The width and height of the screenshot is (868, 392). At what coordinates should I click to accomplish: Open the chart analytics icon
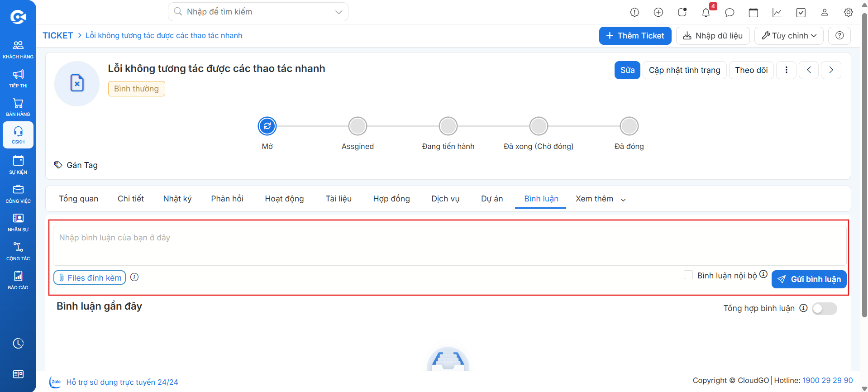[x=777, y=12]
